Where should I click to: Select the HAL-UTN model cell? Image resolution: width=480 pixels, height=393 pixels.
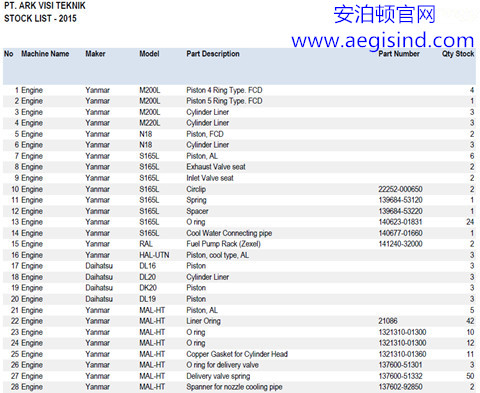click(x=154, y=255)
